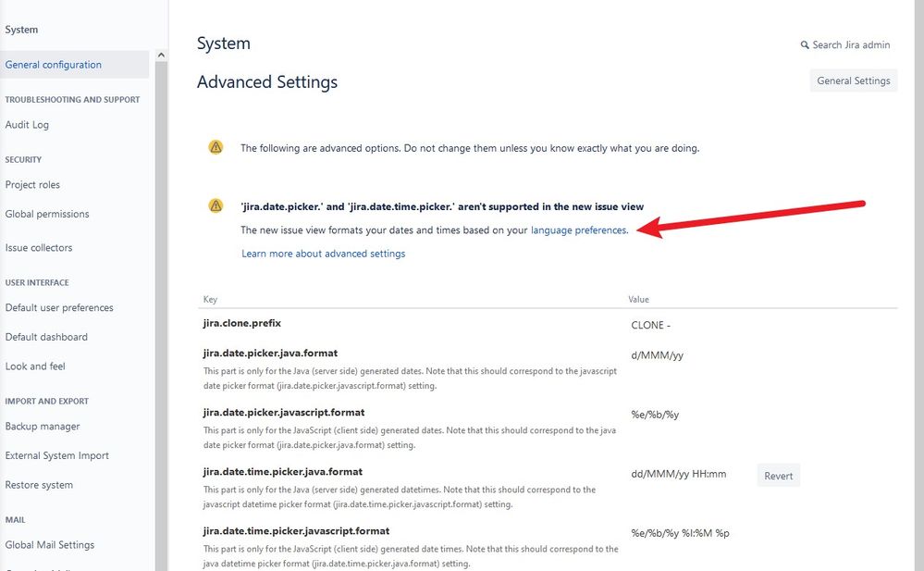Screen dimensions: 924x571
Task: Click the search magnifier icon
Action: click(805, 44)
